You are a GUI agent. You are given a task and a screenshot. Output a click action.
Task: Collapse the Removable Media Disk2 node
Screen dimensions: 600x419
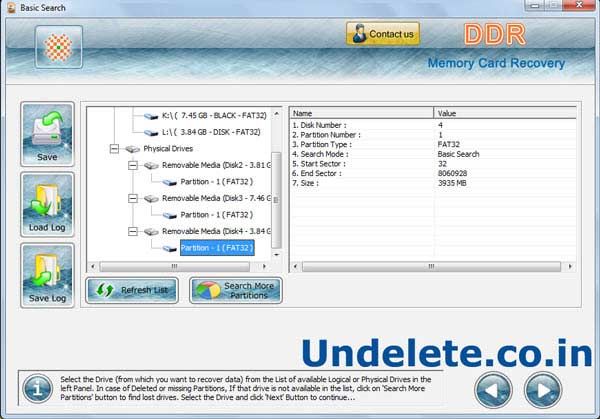click(133, 165)
